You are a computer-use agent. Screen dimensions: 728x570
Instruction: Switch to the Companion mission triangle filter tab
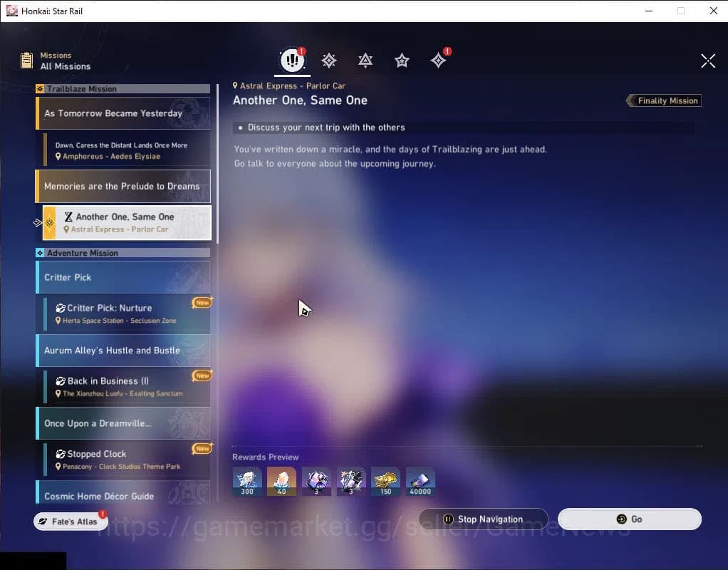point(365,61)
